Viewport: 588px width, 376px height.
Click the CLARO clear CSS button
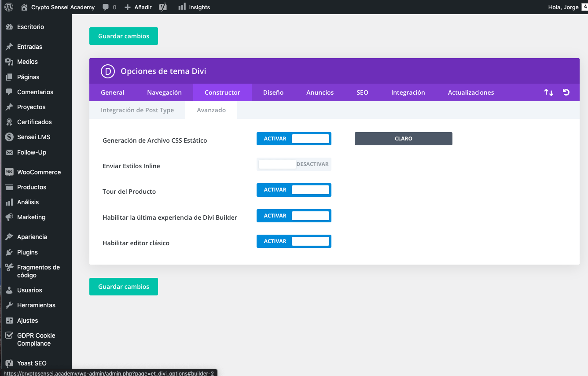pyautogui.click(x=404, y=139)
